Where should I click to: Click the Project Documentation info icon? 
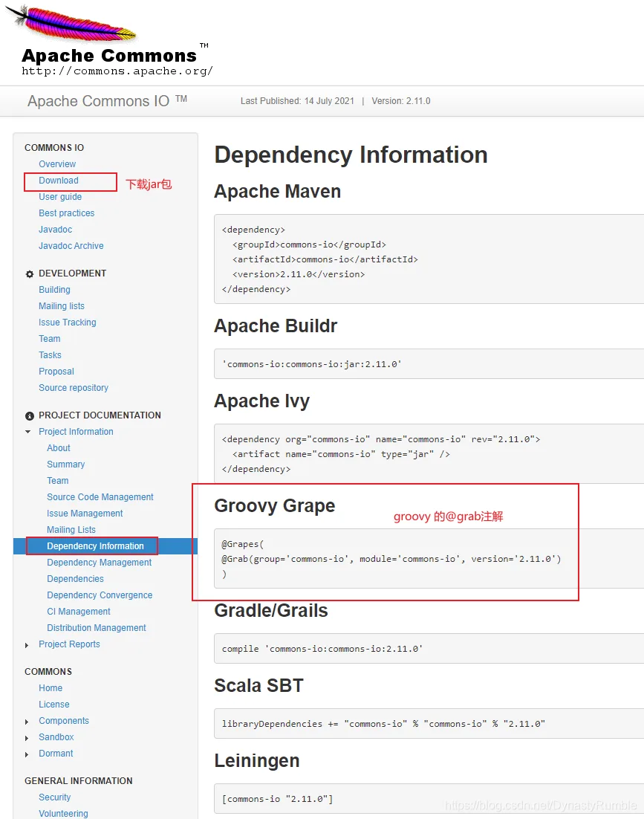pyautogui.click(x=30, y=415)
